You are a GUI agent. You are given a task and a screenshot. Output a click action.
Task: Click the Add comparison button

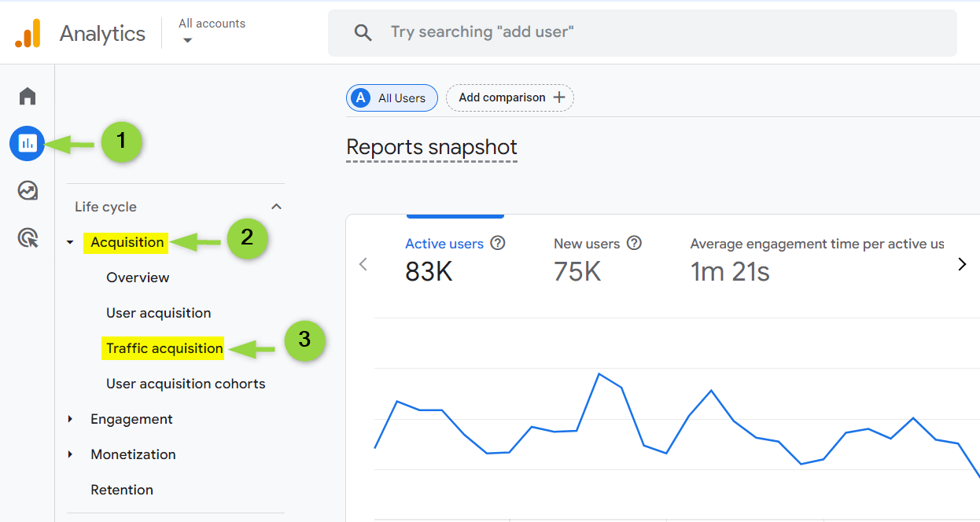point(510,97)
